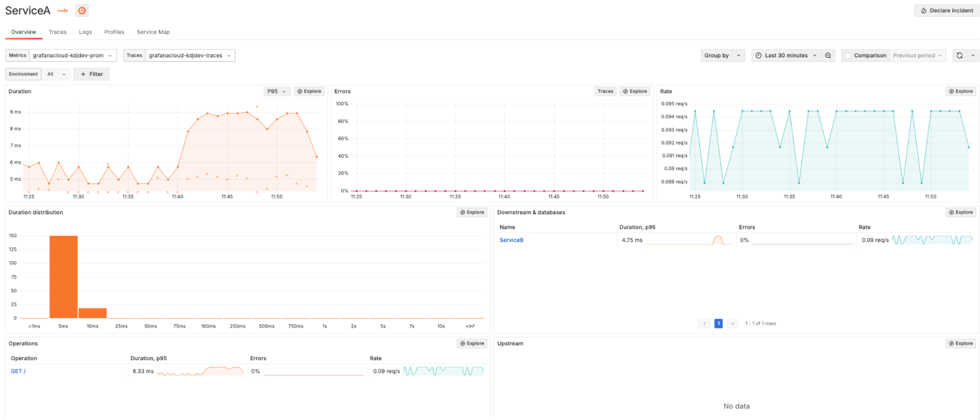Expand the Last 30 minutes time picker
The height and width of the screenshot is (420, 980).
[786, 55]
